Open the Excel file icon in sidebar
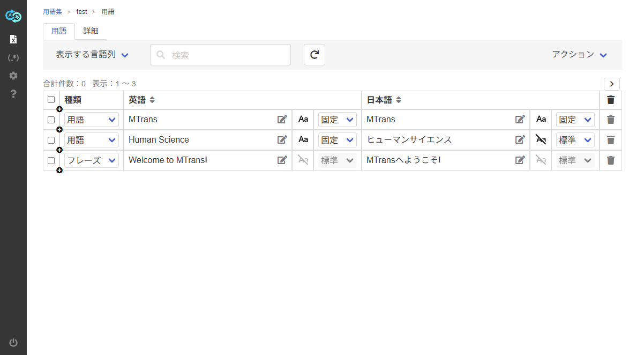 coord(13,39)
